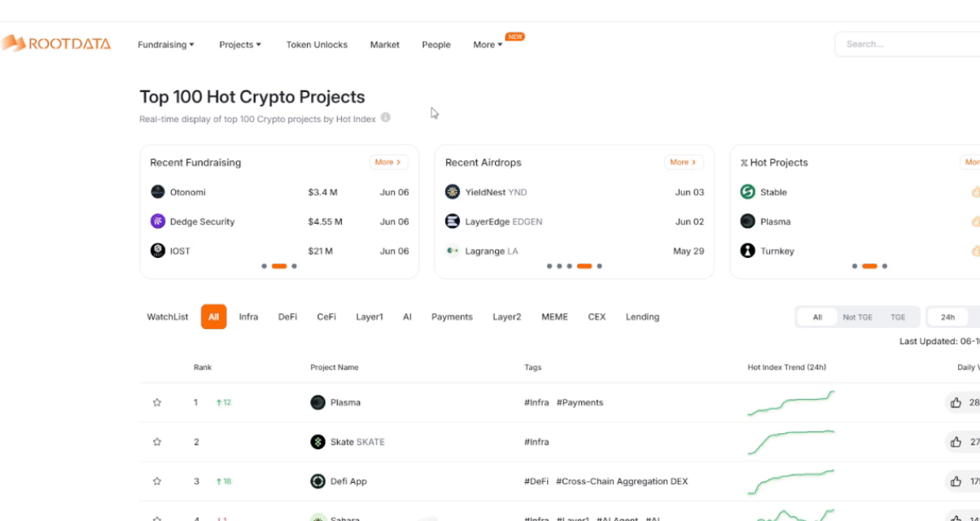The height and width of the screenshot is (521, 980).
Task: Click the Skate logo in the rank 2 row
Action: tap(317, 442)
